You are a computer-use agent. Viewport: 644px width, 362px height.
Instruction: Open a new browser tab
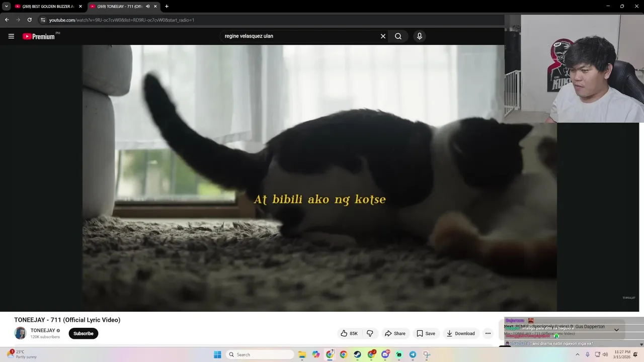tap(167, 7)
